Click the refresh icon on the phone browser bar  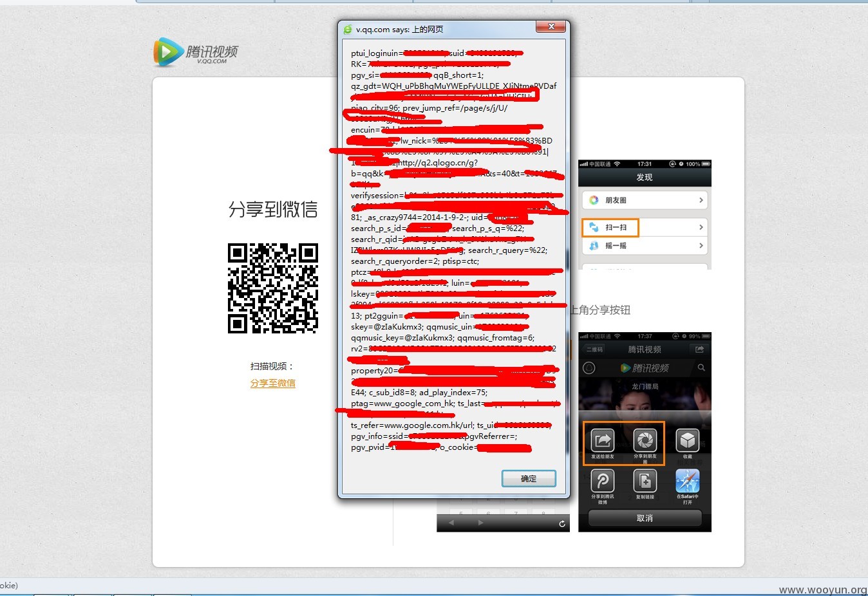[x=562, y=524]
